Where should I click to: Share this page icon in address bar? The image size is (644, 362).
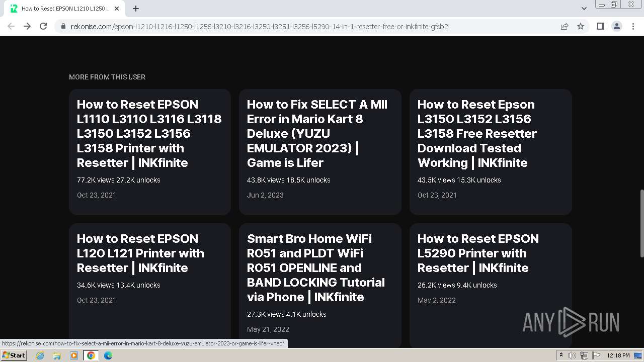[565, 26]
